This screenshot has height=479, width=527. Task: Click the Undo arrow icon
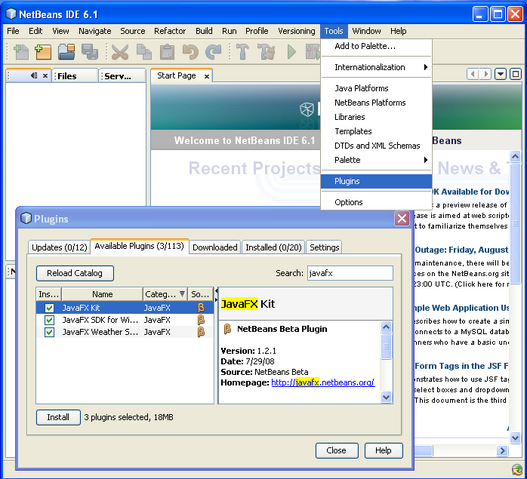click(x=190, y=52)
